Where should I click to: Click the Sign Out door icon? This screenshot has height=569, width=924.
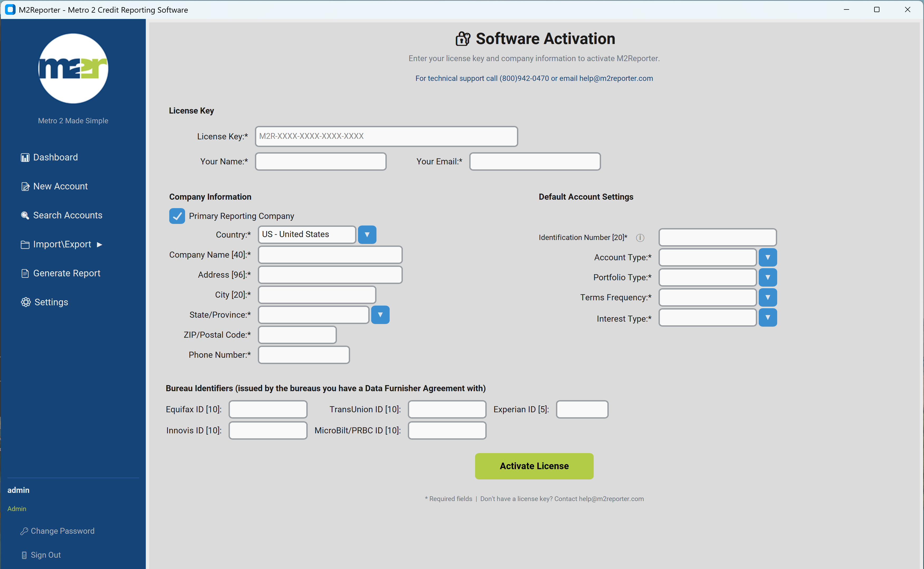tap(24, 555)
